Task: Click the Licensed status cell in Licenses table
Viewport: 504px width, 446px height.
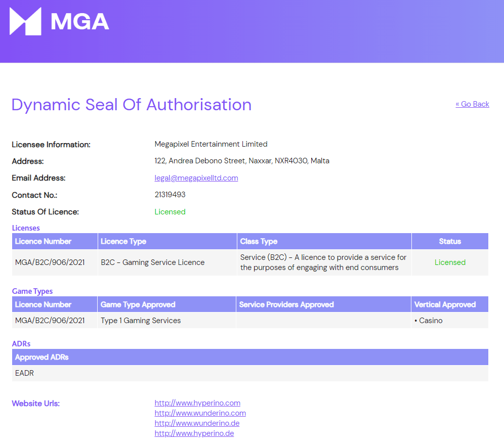Action: pyautogui.click(x=450, y=262)
